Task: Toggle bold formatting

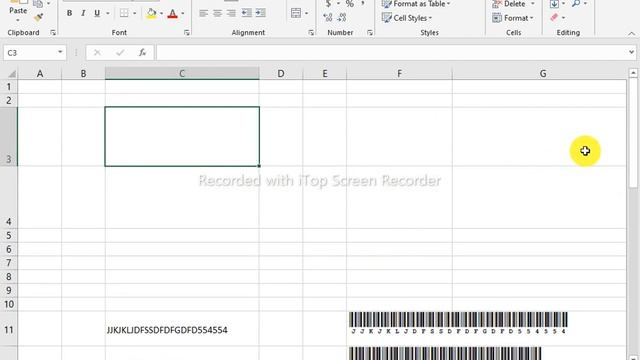Action: pos(69,13)
